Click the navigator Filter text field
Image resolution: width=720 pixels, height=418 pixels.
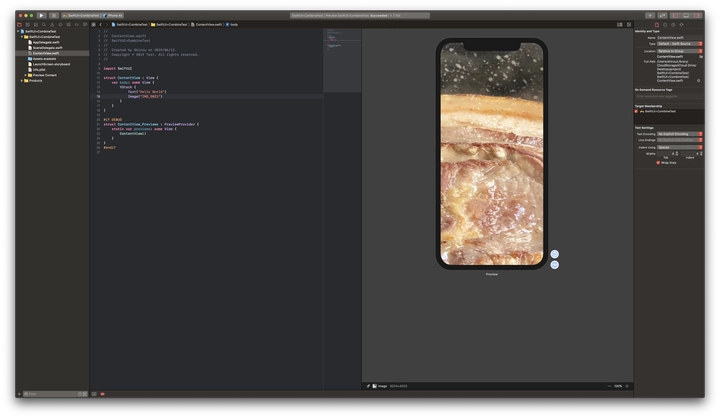pos(50,393)
